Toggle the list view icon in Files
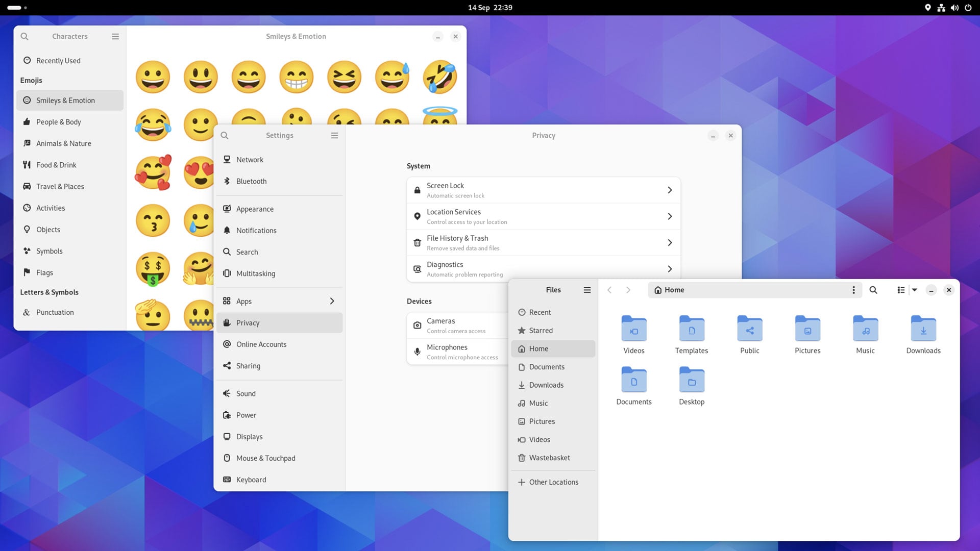This screenshot has height=551, width=980. pos(900,290)
